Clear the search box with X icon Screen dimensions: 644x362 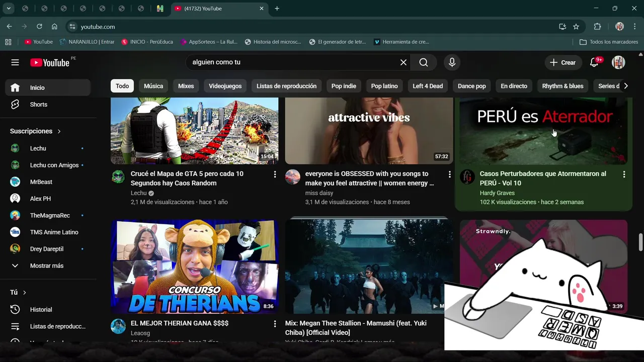click(x=404, y=62)
